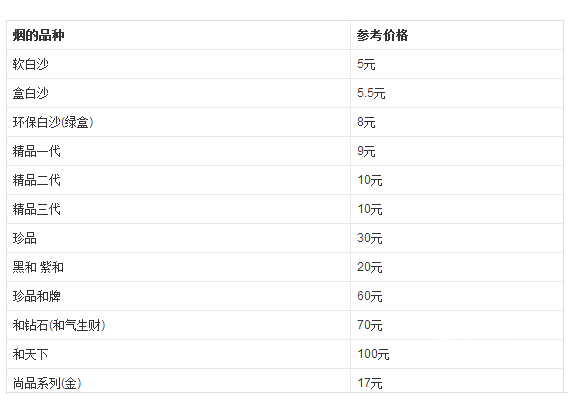The image size is (568, 394).
Task: Click the 70元 price value
Action: 369,325
